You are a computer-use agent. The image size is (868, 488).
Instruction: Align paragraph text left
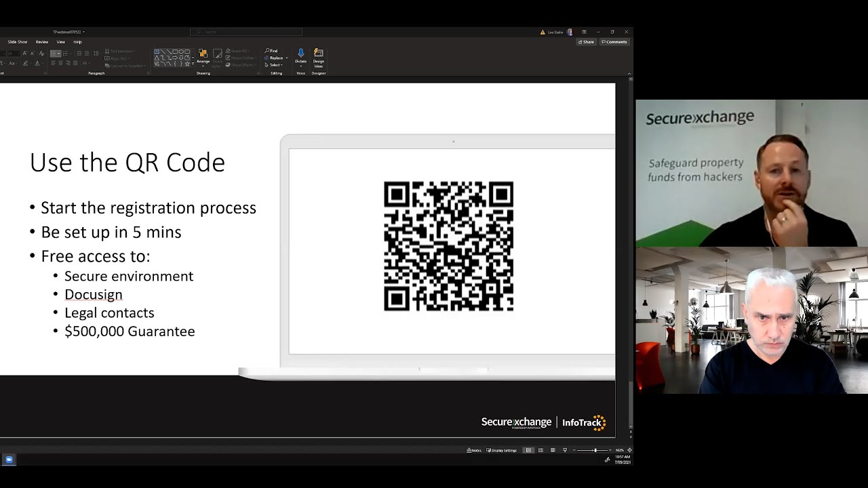(x=53, y=63)
